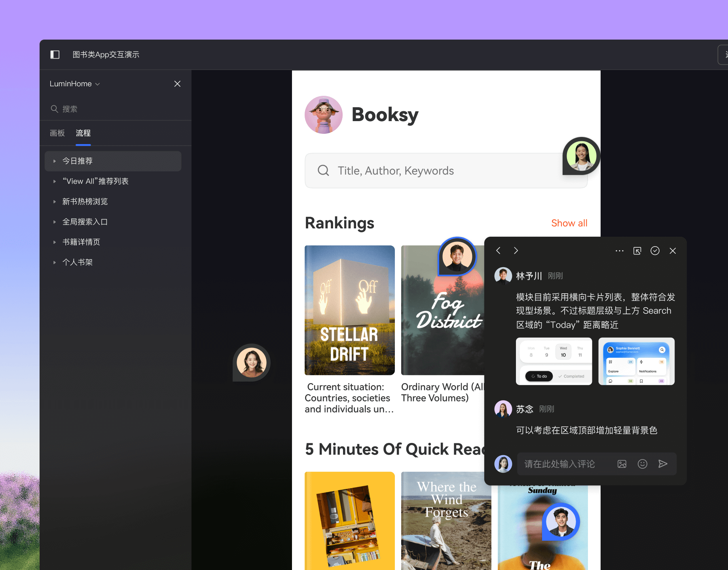Click the Show all link in Rankings
This screenshot has height=570, width=728.
click(x=569, y=223)
